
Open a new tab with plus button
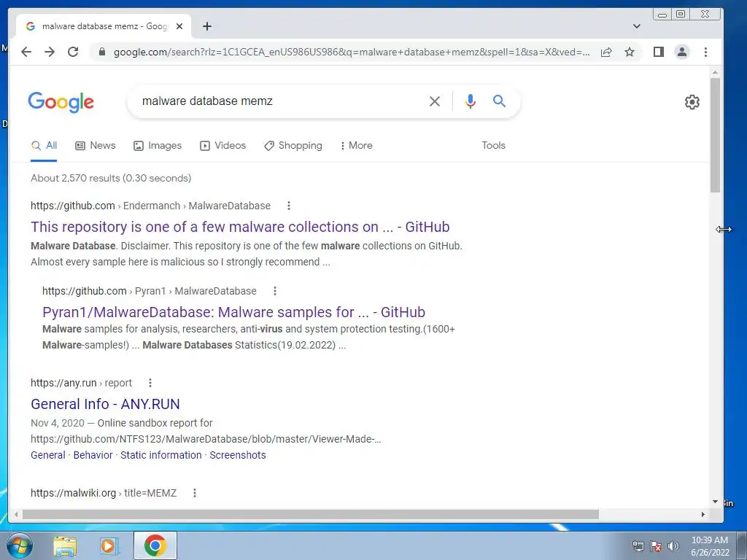[x=206, y=26]
